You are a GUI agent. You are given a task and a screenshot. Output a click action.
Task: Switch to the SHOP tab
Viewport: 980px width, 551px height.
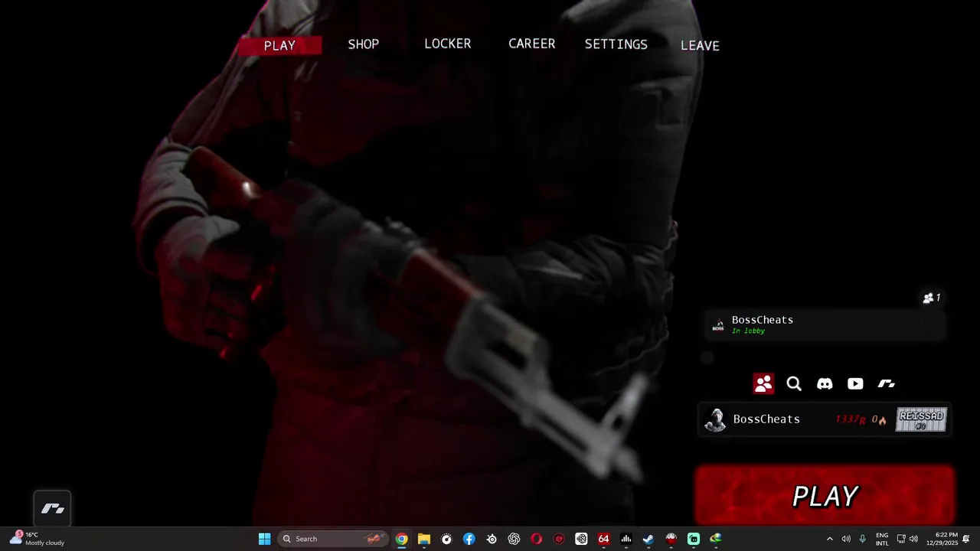click(364, 44)
